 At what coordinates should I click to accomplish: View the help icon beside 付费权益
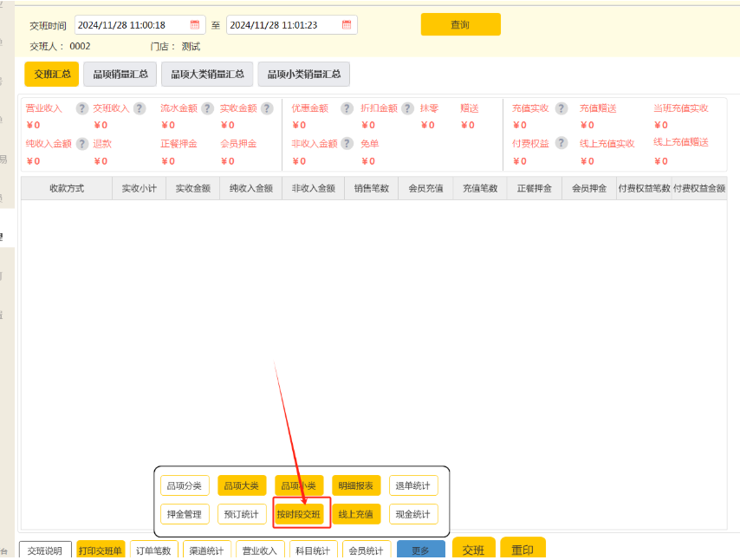coord(561,143)
